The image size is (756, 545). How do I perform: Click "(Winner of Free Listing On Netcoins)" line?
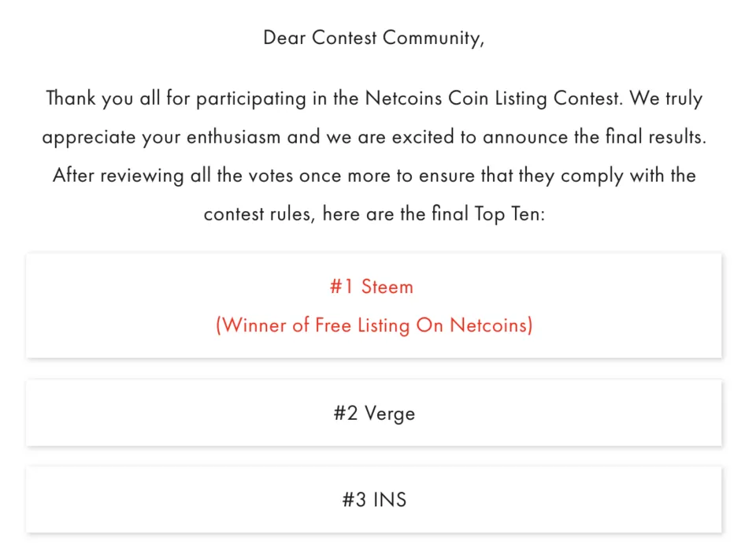[x=374, y=325]
